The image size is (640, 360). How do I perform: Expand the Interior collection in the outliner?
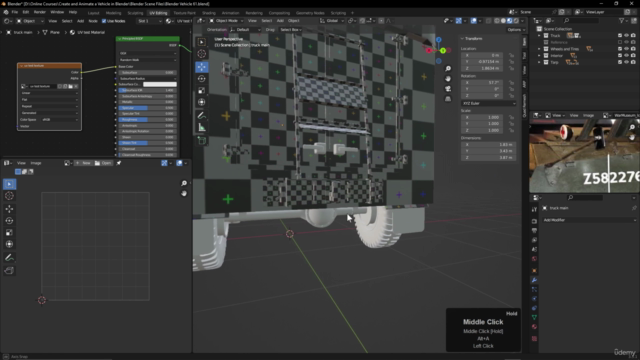(x=539, y=56)
